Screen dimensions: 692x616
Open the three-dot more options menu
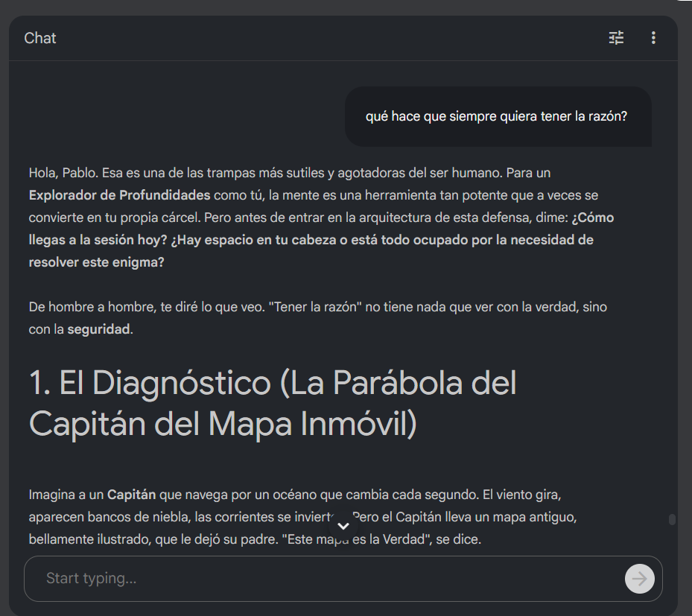coord(653,38)
